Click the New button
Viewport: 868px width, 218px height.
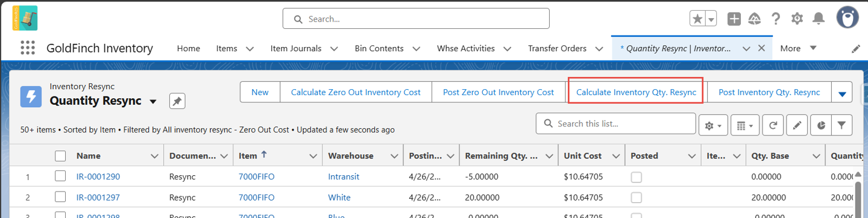260,92
